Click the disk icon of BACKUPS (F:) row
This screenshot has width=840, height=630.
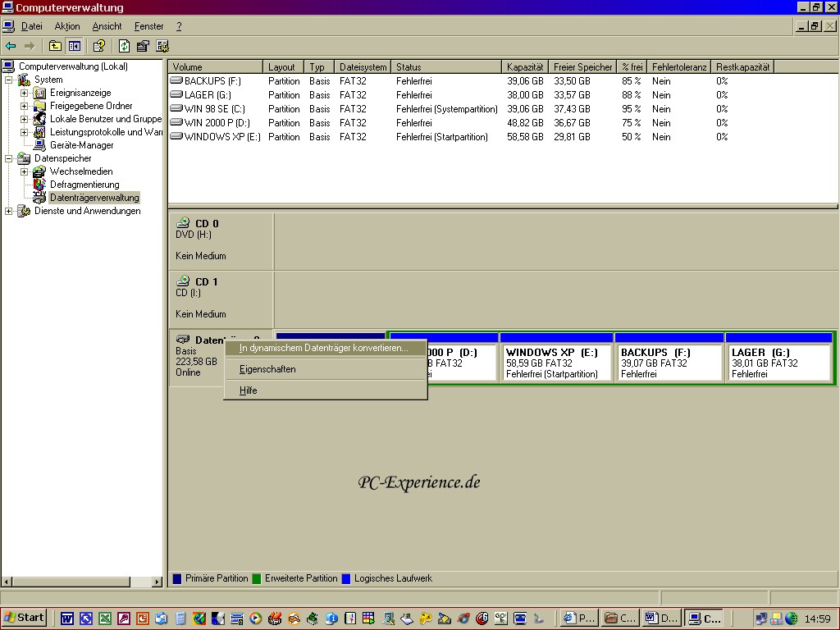point(176,81)
